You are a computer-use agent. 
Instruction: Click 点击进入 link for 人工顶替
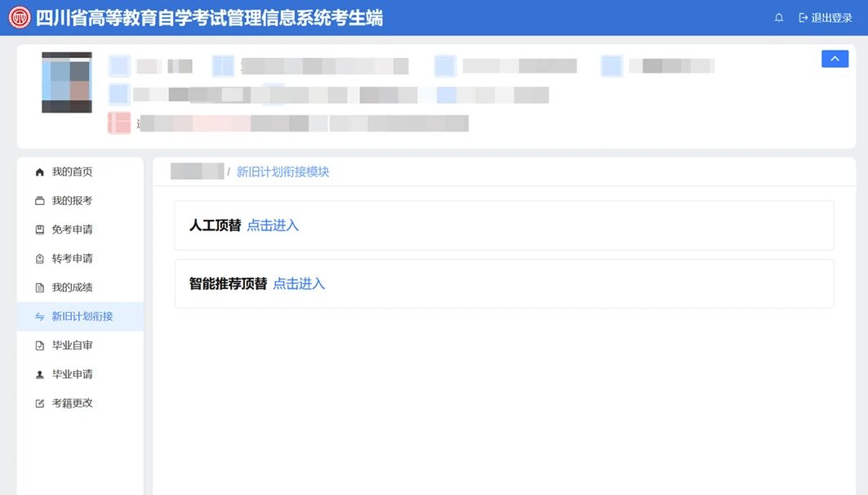click(x=273, y=225)
